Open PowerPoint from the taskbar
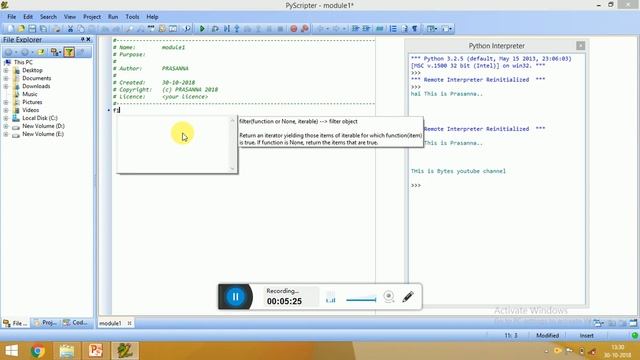Screen dimensions: 640x360 [x=96, y=351]
